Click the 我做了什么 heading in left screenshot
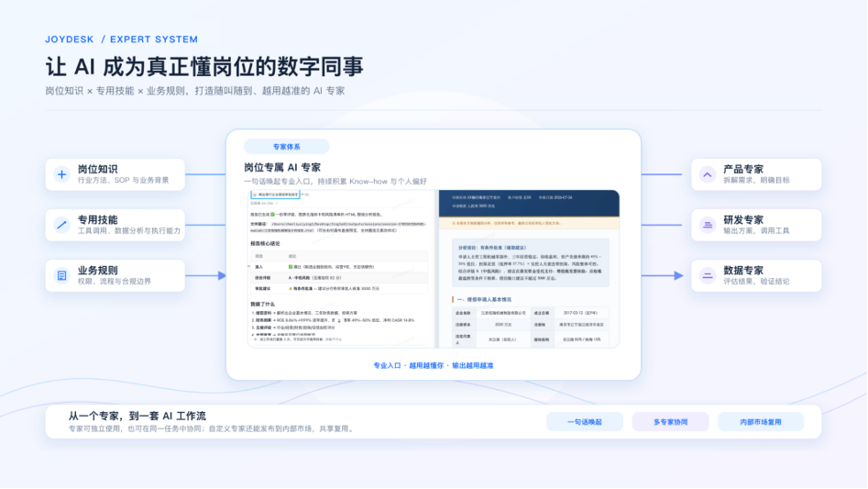868x489 pixels. coord(262,304)
